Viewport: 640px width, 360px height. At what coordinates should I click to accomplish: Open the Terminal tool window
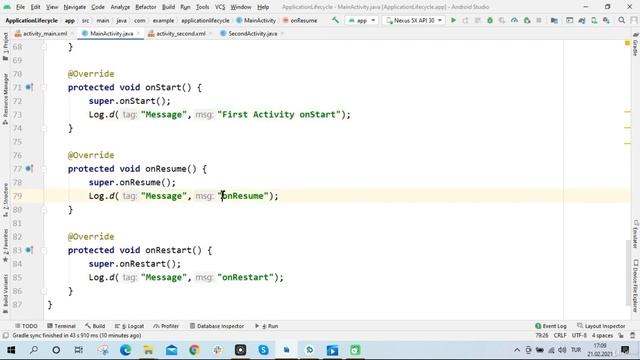(61, 326)
